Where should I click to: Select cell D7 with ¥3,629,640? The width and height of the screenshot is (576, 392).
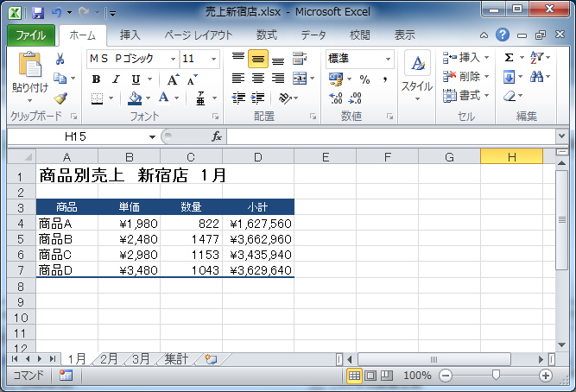tap(260, 270)
